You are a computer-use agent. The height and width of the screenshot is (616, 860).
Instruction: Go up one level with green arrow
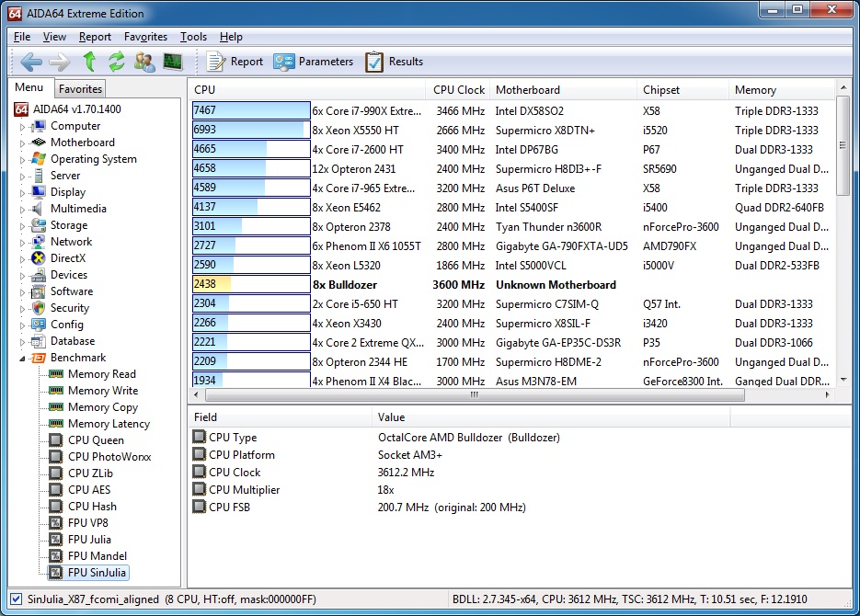pyautogui.click(x=89, y=62)
